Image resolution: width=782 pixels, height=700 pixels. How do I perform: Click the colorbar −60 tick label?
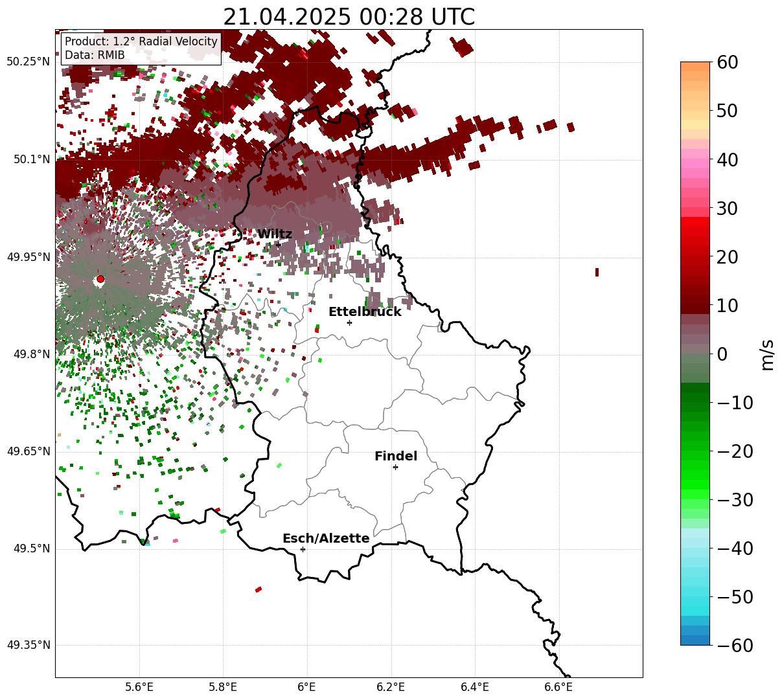click(x=735, y=646)
